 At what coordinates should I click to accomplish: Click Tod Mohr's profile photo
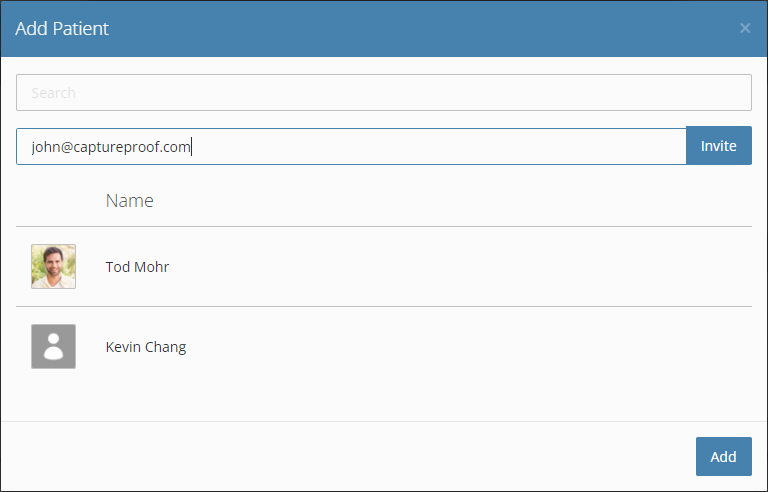point(53,267)
